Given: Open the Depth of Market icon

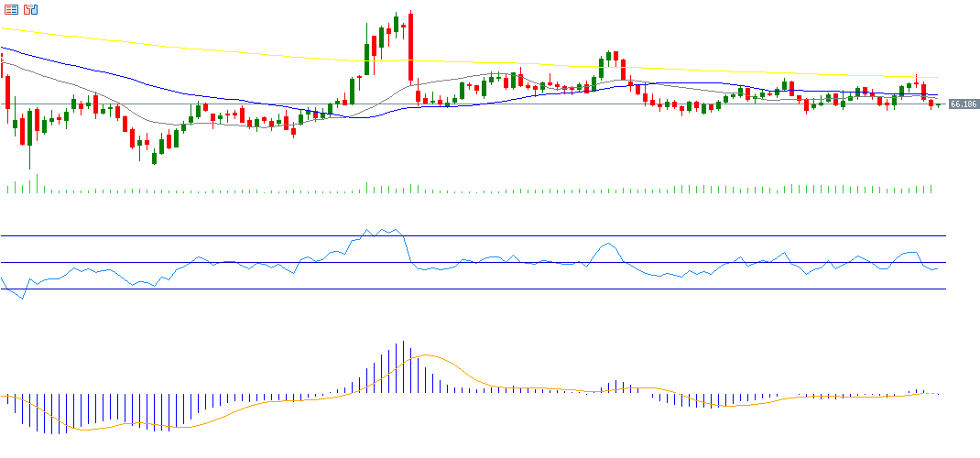Looking at the screenshot, I should (31, 9).
